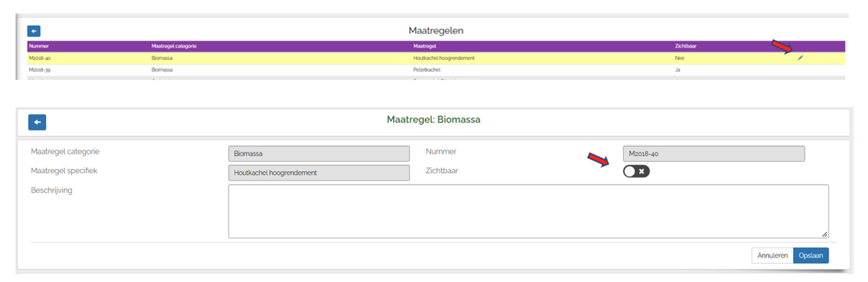Toggle the Zichtbaar switch

pyautogui.click(x=636, y=171)
